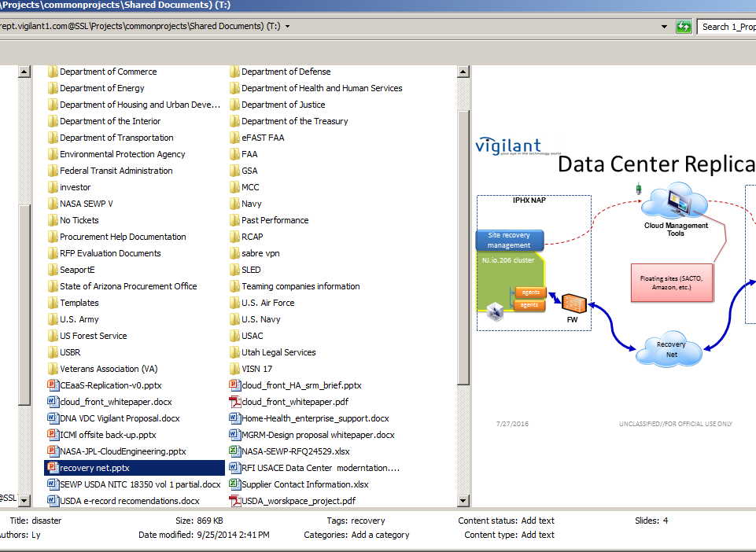Select the Procurement Help Documentation folder

pyautogui.click(x=123, y=237)
